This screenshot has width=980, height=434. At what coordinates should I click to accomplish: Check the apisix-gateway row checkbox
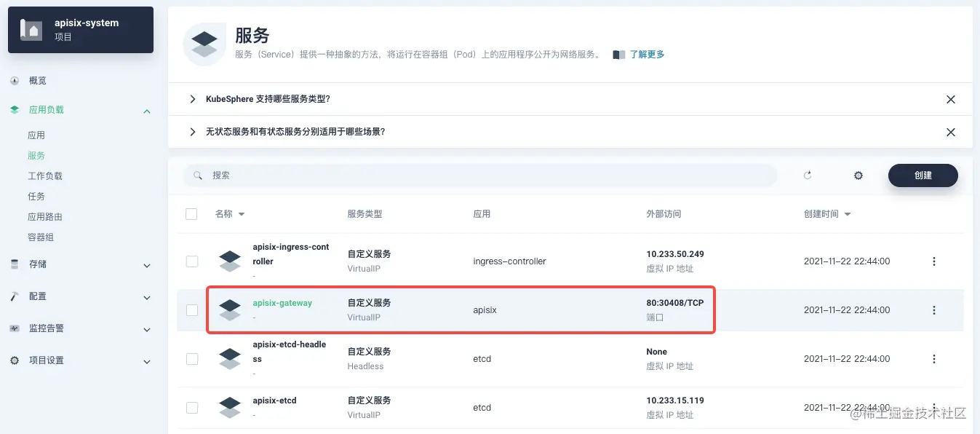click(x=192, y=310)
